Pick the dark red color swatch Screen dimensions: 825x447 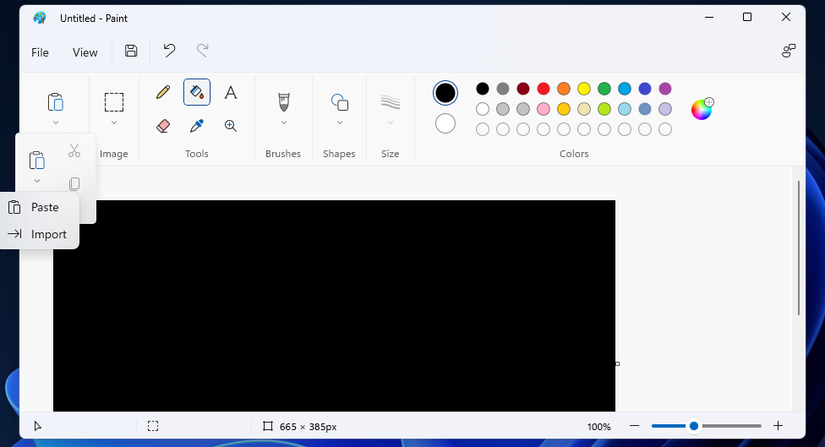[x=523, y=89]
